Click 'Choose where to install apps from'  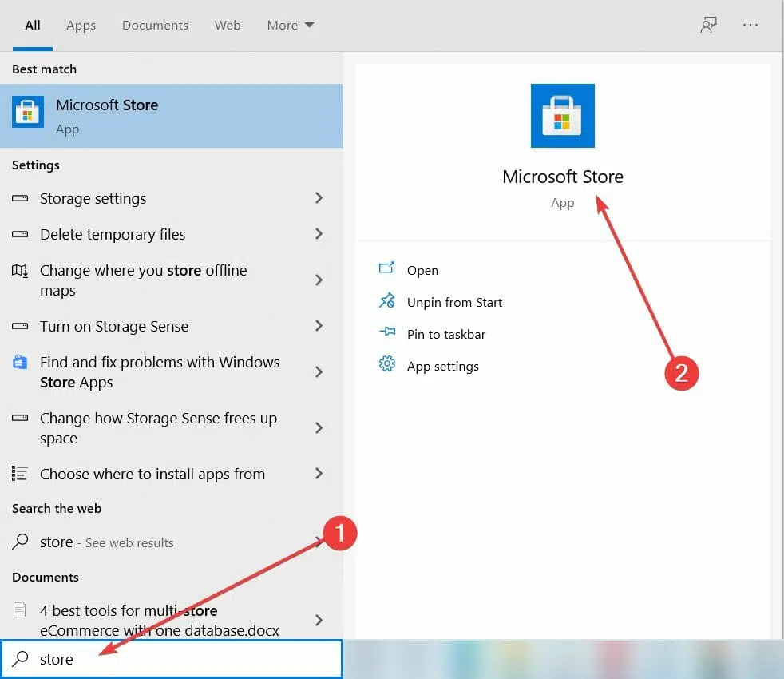pyautogui.click(x=152, y=474)
